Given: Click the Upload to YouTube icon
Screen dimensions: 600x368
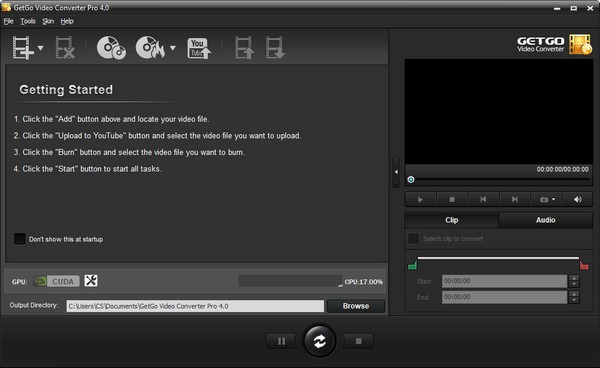Looking at the screenshot, I should [199, 48].
